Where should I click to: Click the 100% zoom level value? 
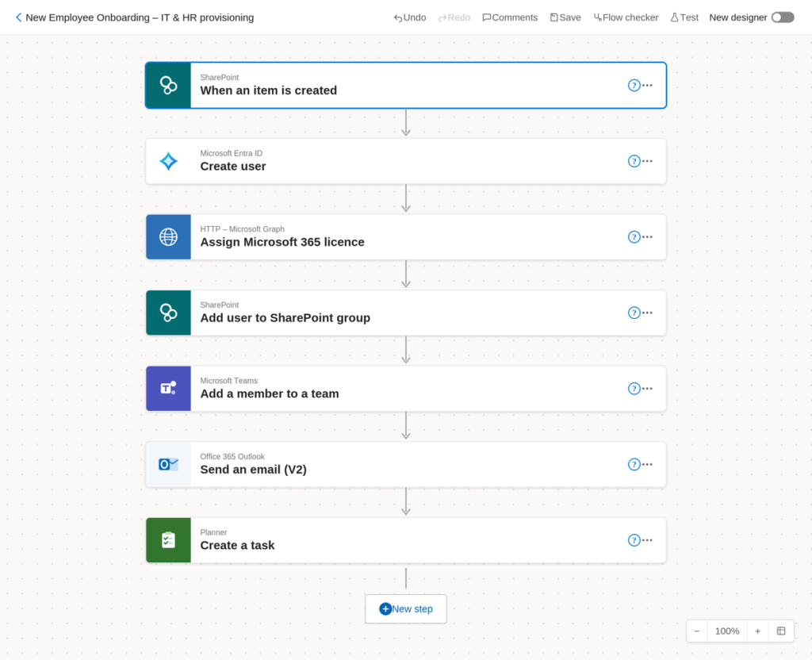click(x=727, y=631)
